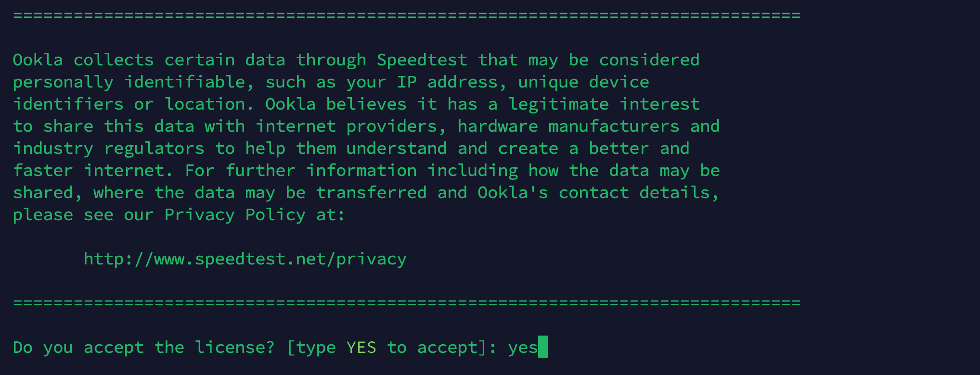Click the speedtest.net privacy URL

245,259
